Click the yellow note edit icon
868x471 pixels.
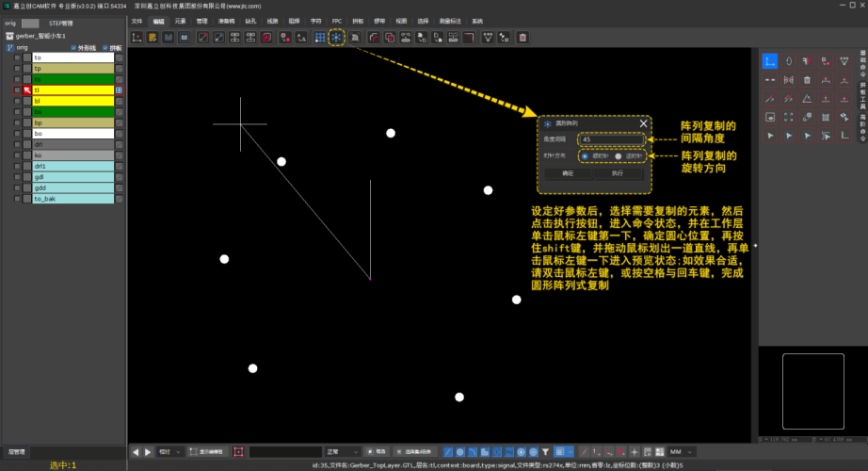click(x=153, y=38)
